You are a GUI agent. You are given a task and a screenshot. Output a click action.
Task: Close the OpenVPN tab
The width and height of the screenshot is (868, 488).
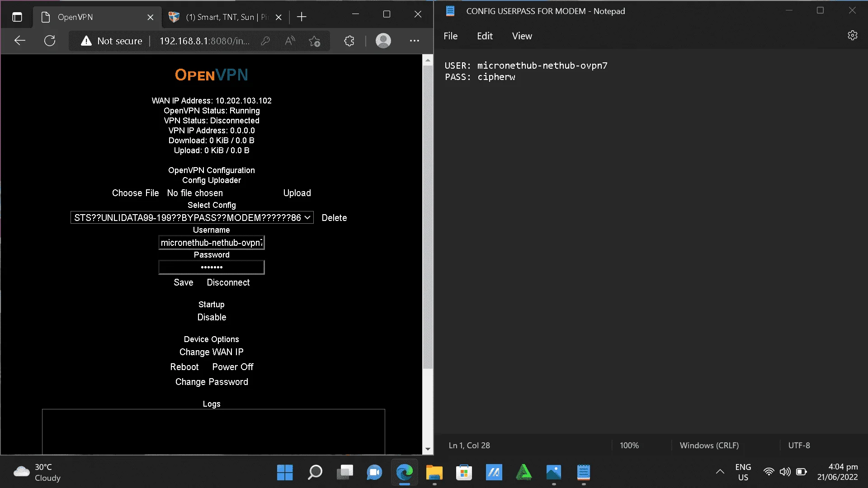click(x=151, y=17)
